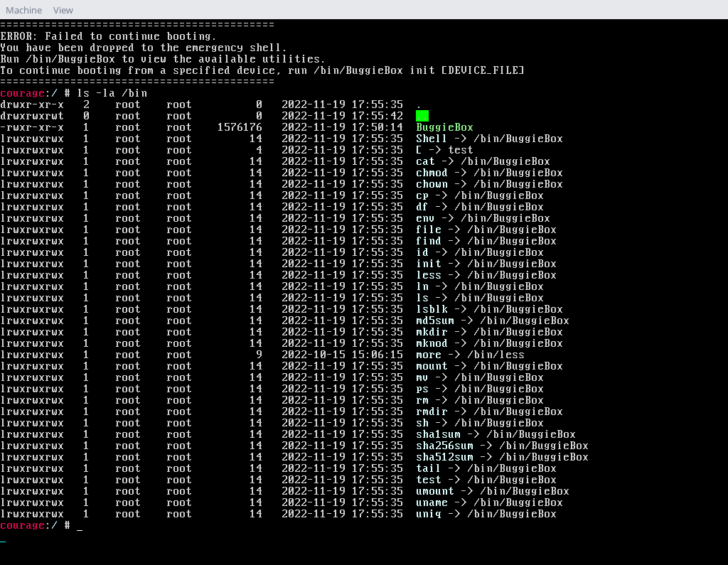The width and height of the screenshot is (728, 565).
Task: Click the bottom courage:/ # shell prompt
Action: (35, 525)
